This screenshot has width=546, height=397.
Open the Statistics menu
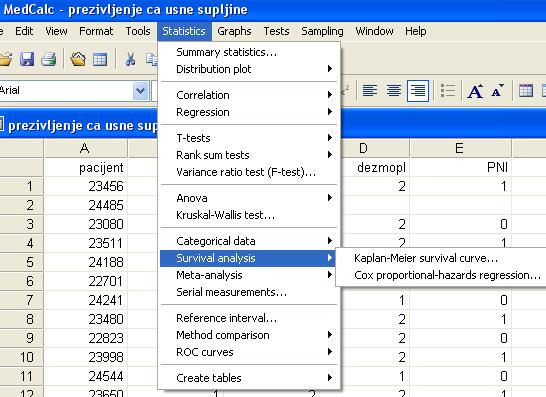tap(184, 31)
